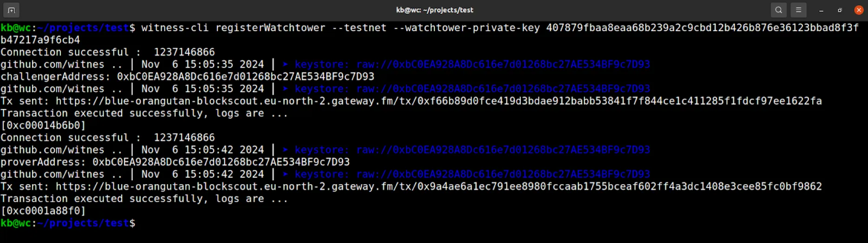Viewport: 868px width, 243px height.
Task: Open a new terminal tab
Action: 12,10
